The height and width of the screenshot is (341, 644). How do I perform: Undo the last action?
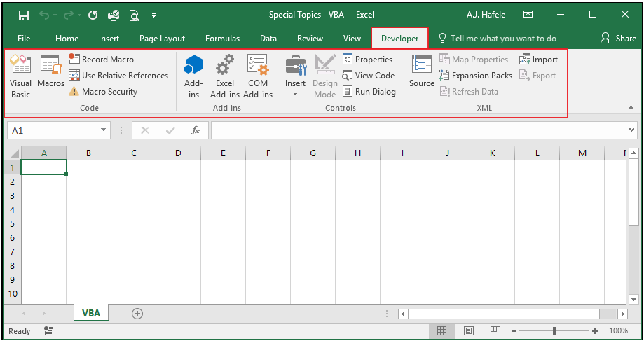coord(44,15)
